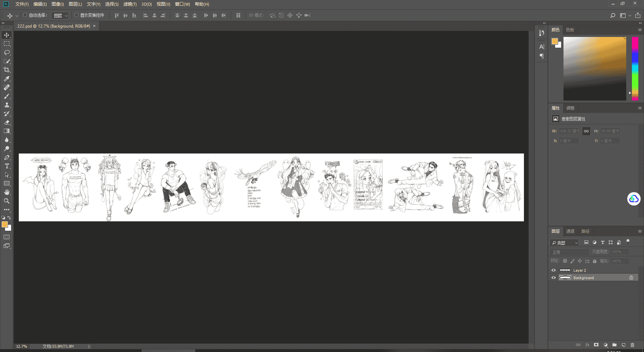644x352 pixels.
Task: Switch to the 色板 tab
Action: click(570, 30)
